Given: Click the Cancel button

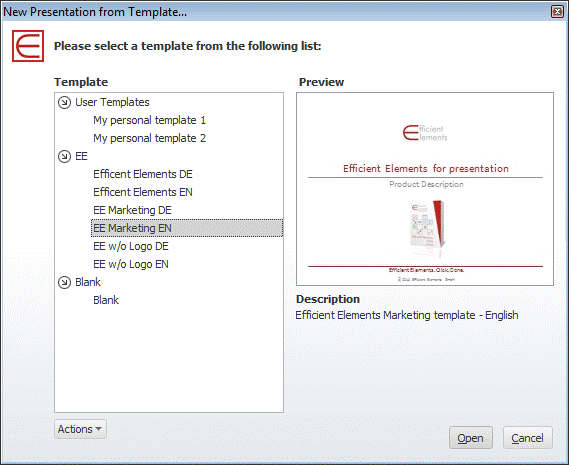Looking at the screenshot, I should [528, 438].
